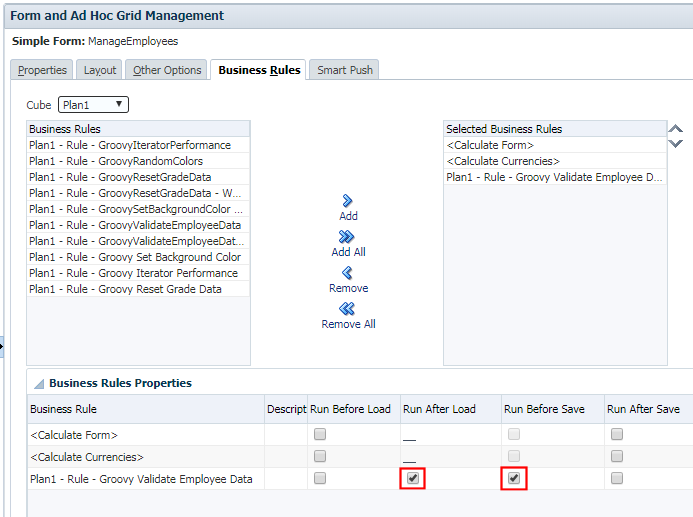The height and width of the screenshot is (517, 693).
Task: Click the Run After Load column header
Action: 440,409
